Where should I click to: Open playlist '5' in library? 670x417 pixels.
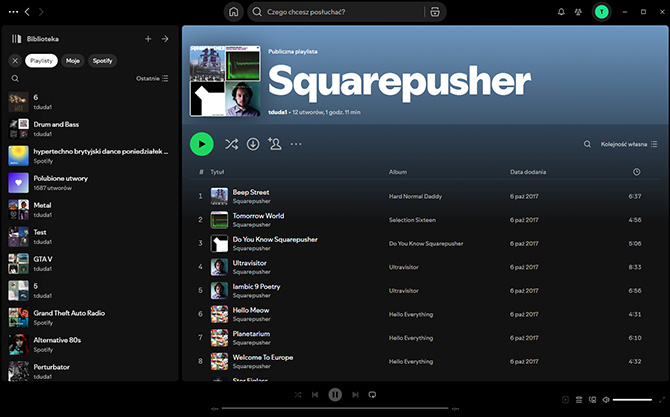click(89, 290)
